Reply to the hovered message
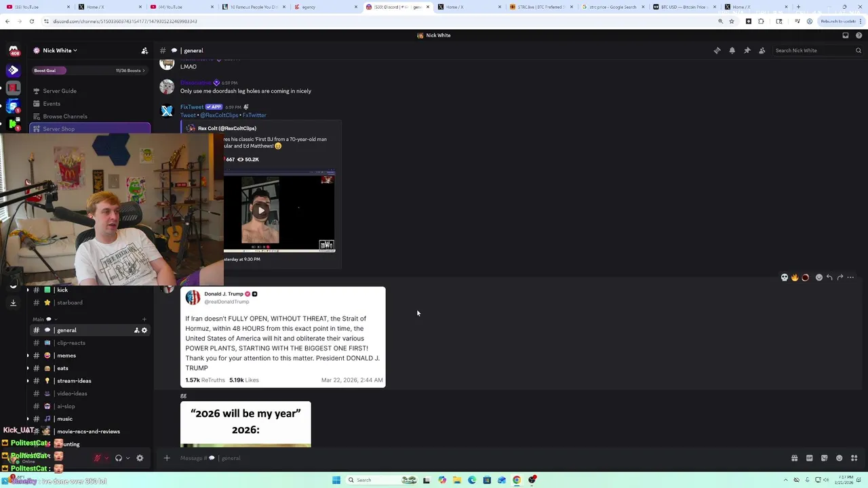868x488 pixels. pyautogui.click(x=829, y=277)
